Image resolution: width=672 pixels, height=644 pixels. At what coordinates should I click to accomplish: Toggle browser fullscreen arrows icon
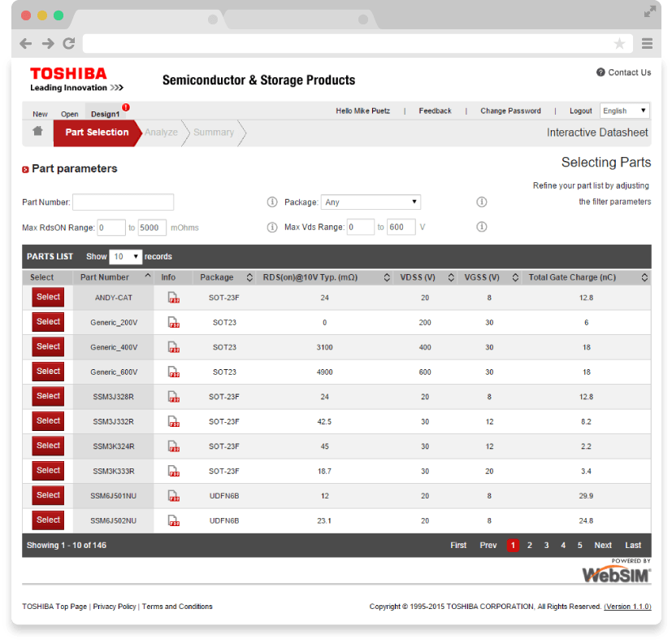point(650,11)
